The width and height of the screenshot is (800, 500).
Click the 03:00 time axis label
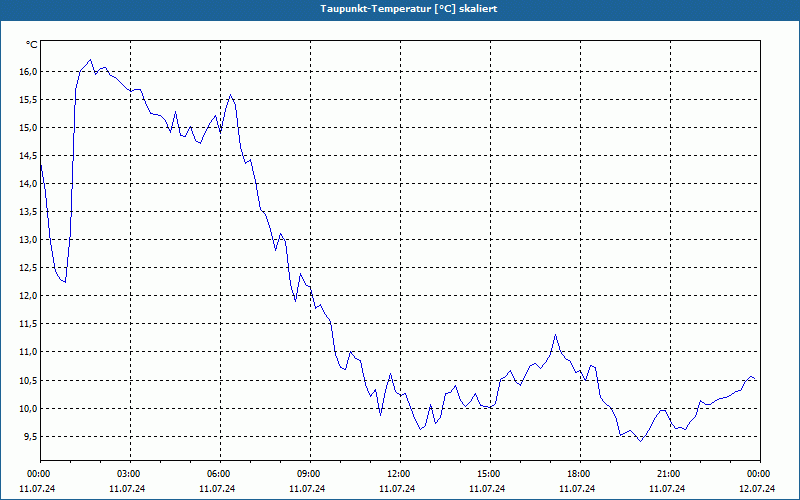[131, 474]
